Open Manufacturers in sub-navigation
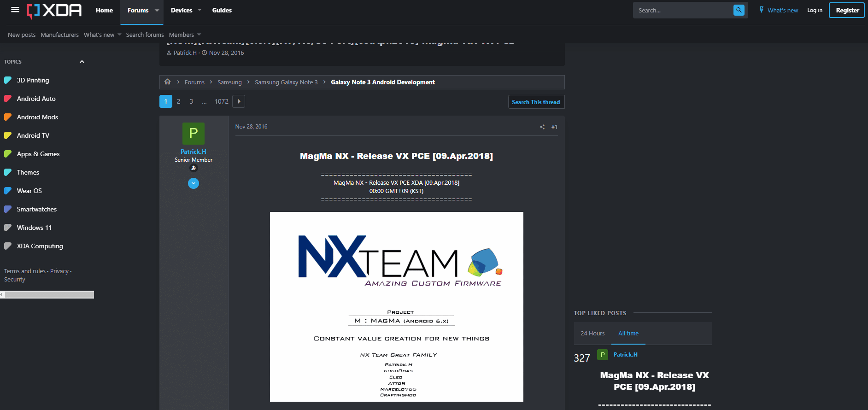 (59, 35)
